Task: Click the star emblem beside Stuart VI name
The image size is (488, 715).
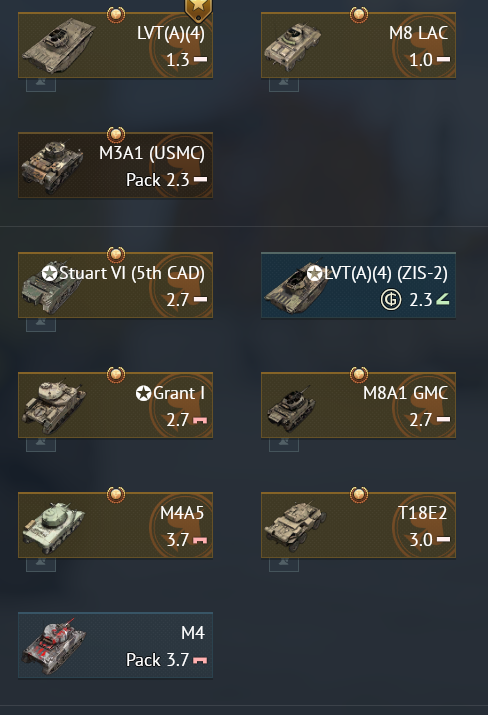Action: point(49,273)
